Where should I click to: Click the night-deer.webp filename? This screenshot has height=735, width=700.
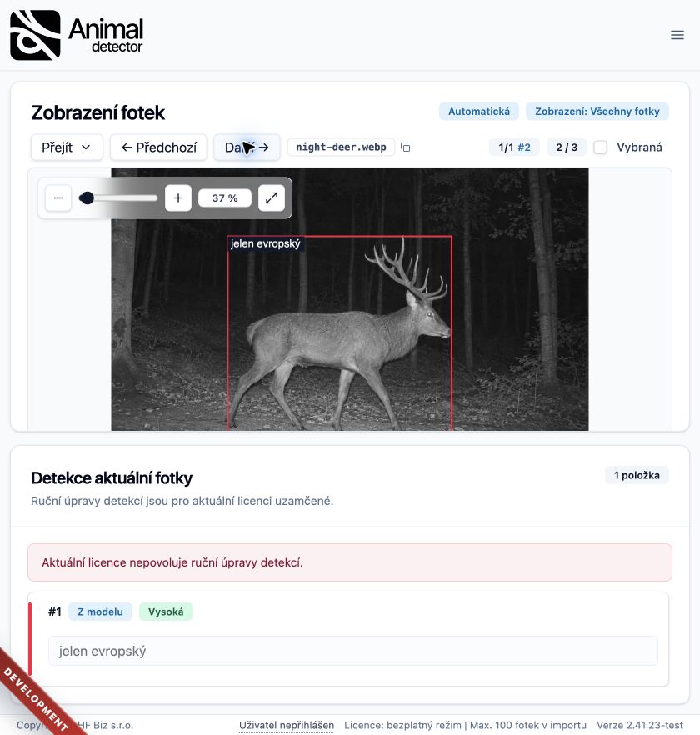pos(341,147)
